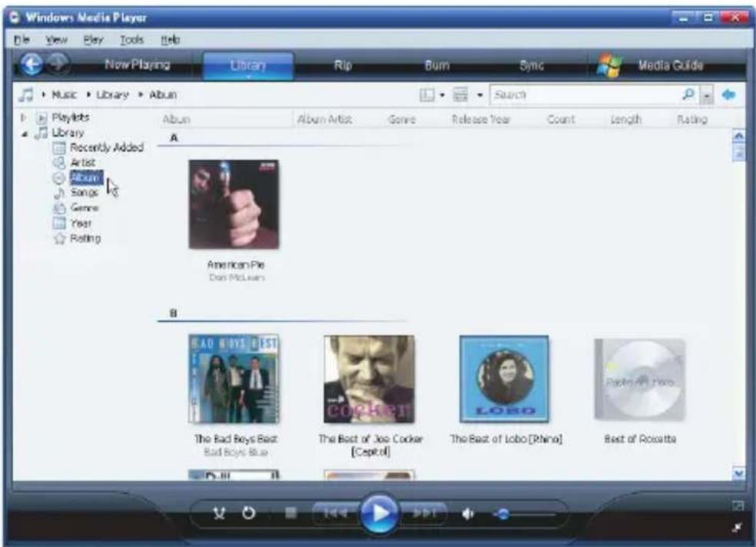Click the Recently Added icon
This screenshot has height=547, width=756.
(x=59, y=148)
